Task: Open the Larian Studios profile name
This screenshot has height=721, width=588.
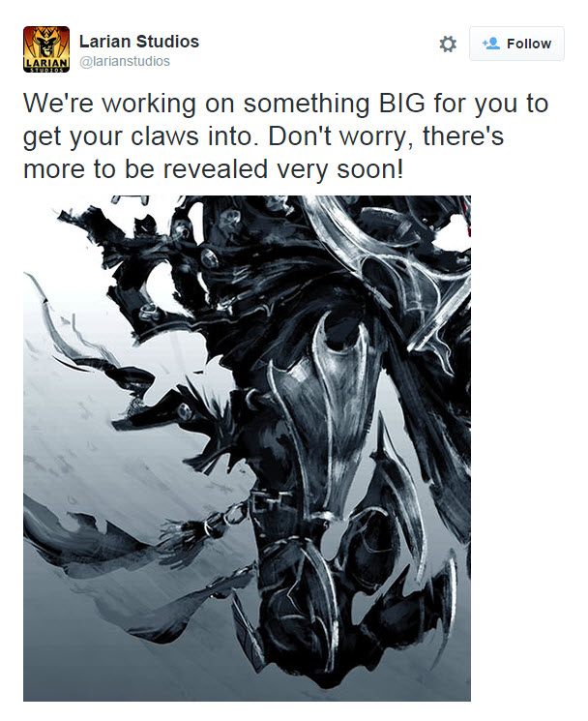Action: pyautogui.click(x=139, y=42)
